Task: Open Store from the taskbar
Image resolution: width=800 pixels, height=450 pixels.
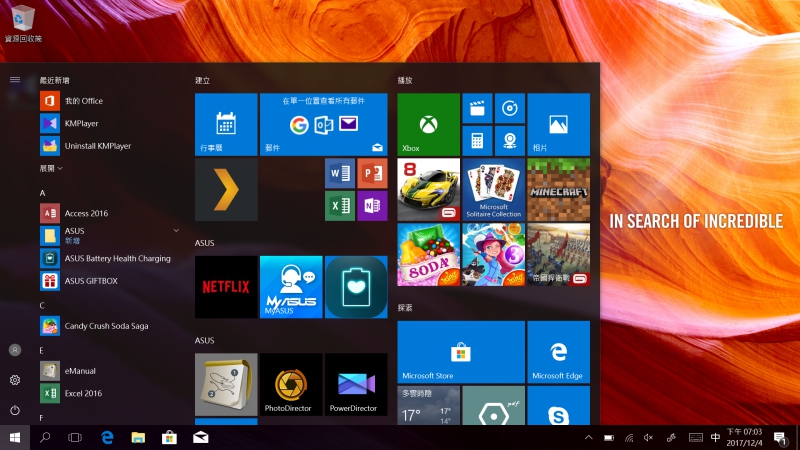Action: coord(169,437)
